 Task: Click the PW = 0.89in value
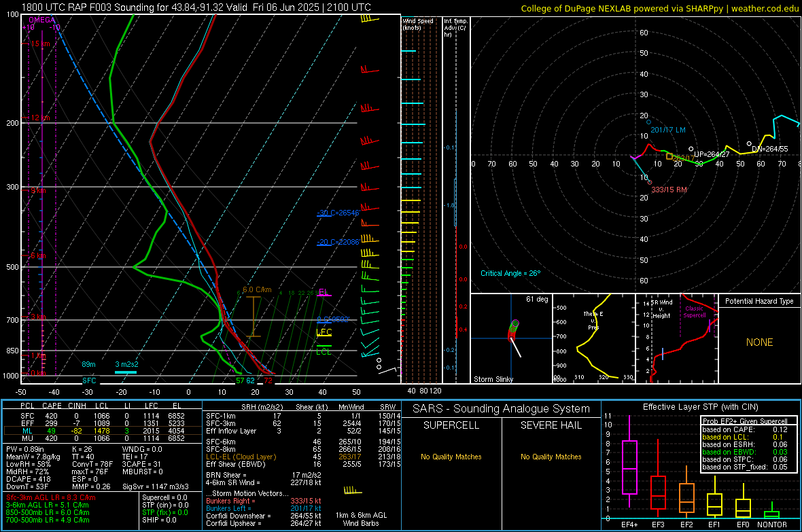coord(25,449)
